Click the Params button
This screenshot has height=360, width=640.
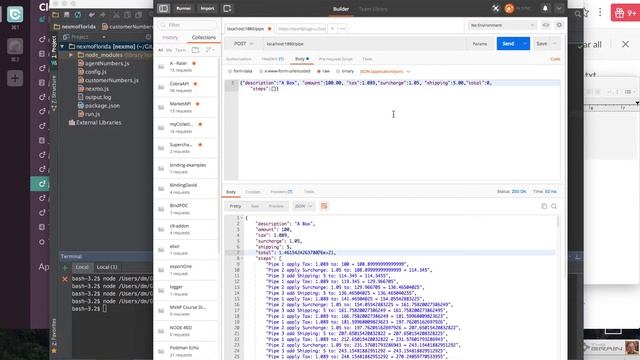480,44
